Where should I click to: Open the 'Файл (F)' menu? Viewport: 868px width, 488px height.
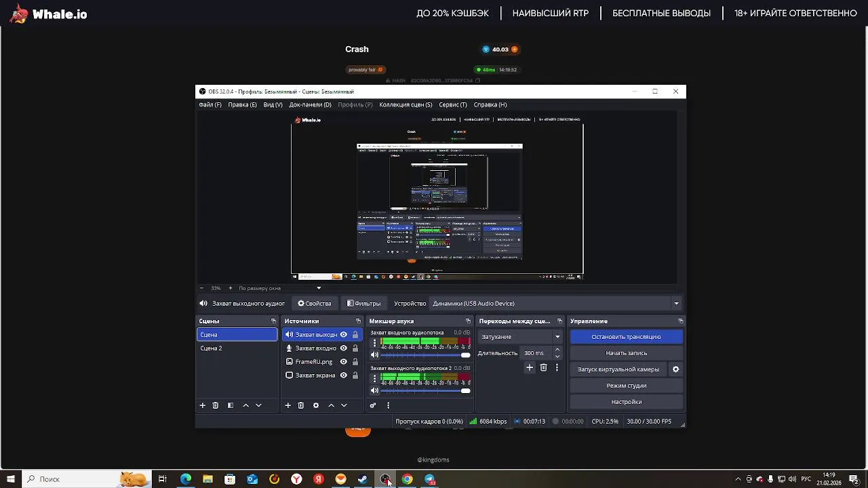coord(210,105)
